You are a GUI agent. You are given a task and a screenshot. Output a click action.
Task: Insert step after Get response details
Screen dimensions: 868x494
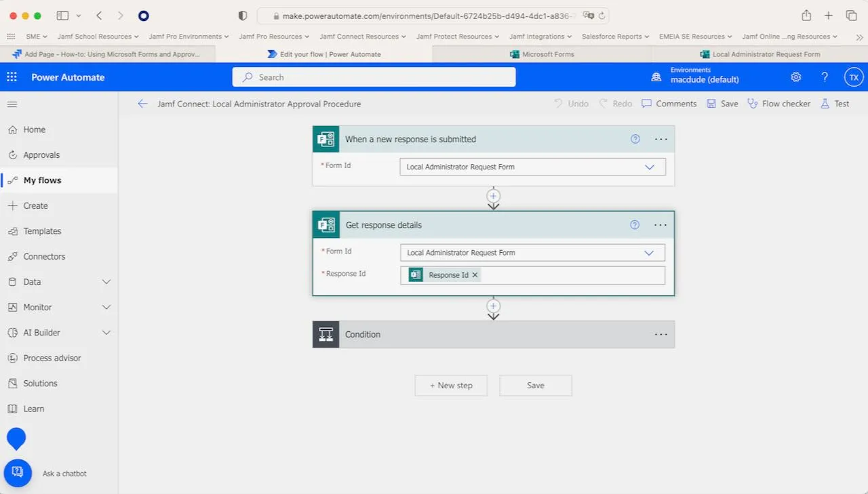click(x=493, y=306)
